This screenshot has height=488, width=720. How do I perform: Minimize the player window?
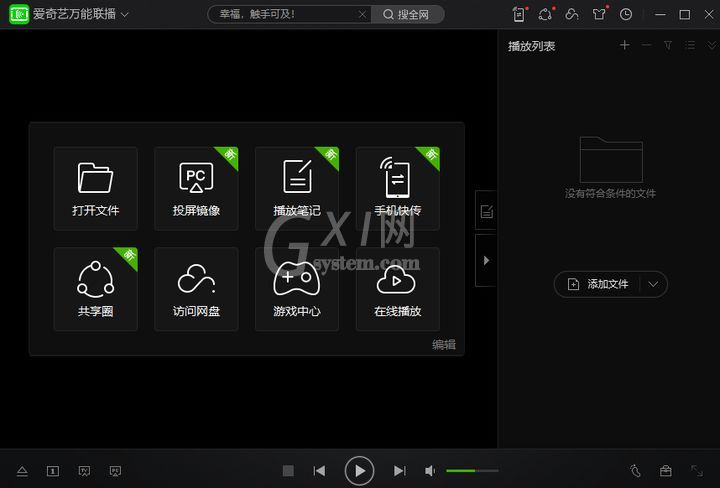pyautogui.click(x=660, y=15)
